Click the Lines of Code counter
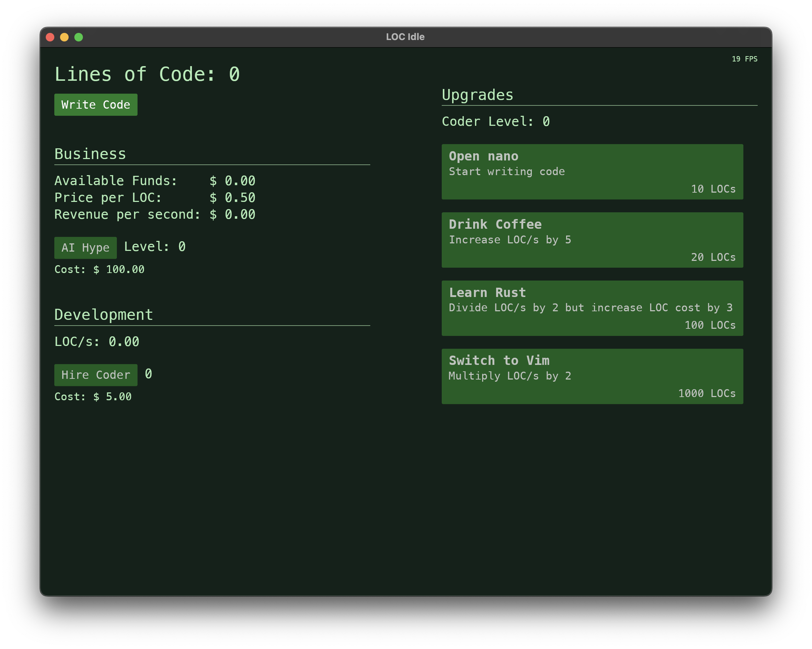This screenshot has width=812, height=649. (147, 74)
